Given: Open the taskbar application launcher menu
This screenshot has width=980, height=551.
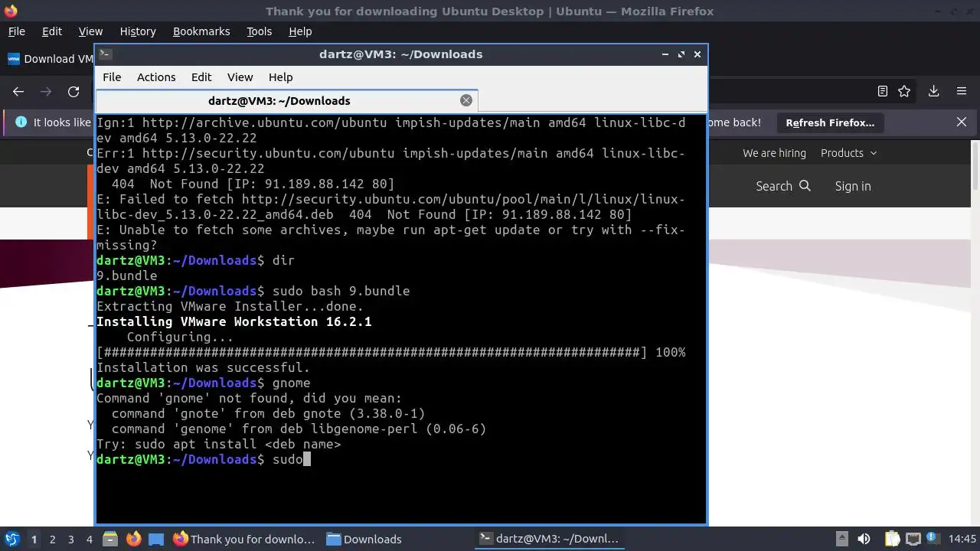Looking at the screenshot, I should [11, 539].
